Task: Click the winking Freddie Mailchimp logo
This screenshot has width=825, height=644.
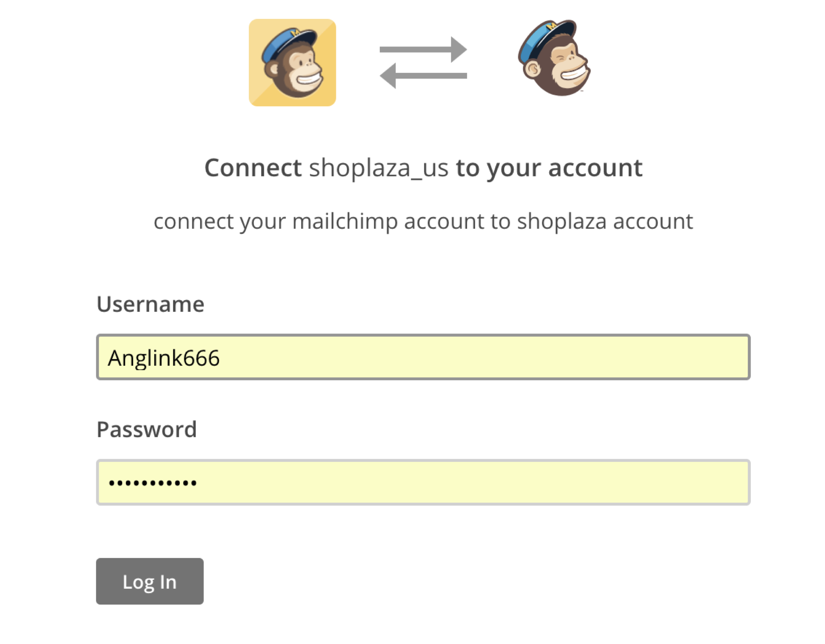Action: tap(554, 58)
